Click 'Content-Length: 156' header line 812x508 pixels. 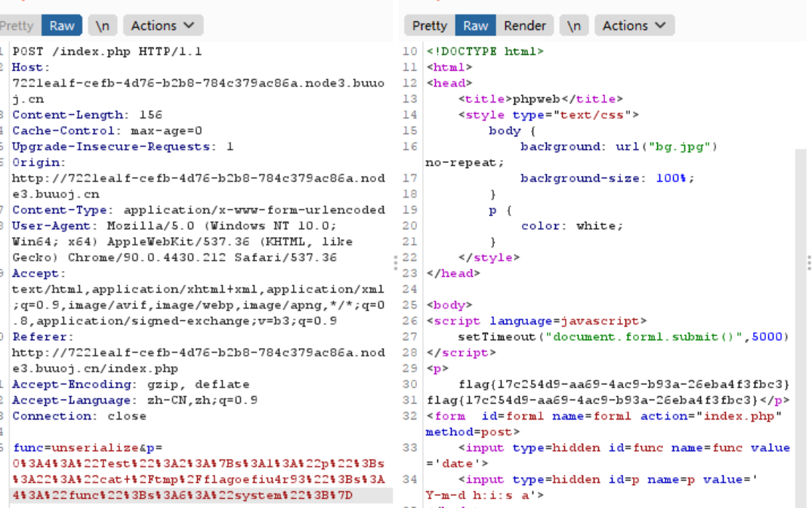[x=87, y=115]
